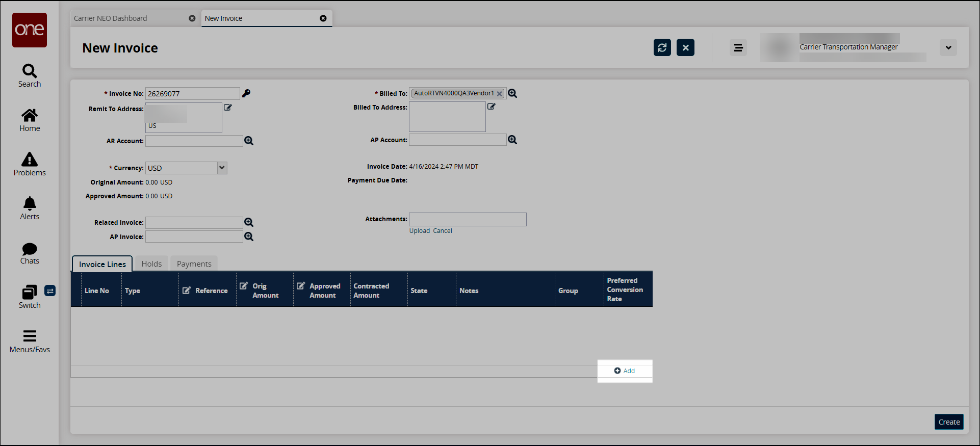The image size is (980, 446).
Task: Click the AR Account input field
Action: 194,141
